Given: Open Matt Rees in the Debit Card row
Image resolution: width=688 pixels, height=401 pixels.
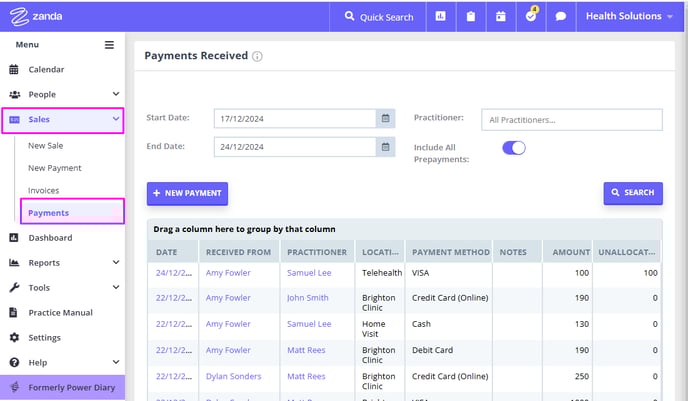Looking at the screenshot, I should coord(306,351).
